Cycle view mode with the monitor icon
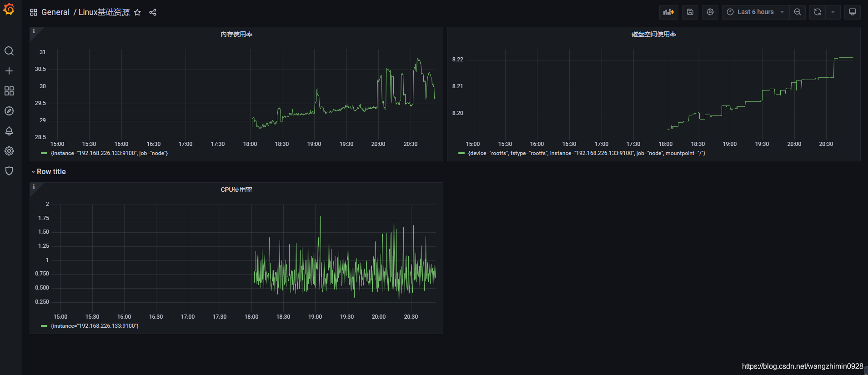 click(x=853, y=12)
